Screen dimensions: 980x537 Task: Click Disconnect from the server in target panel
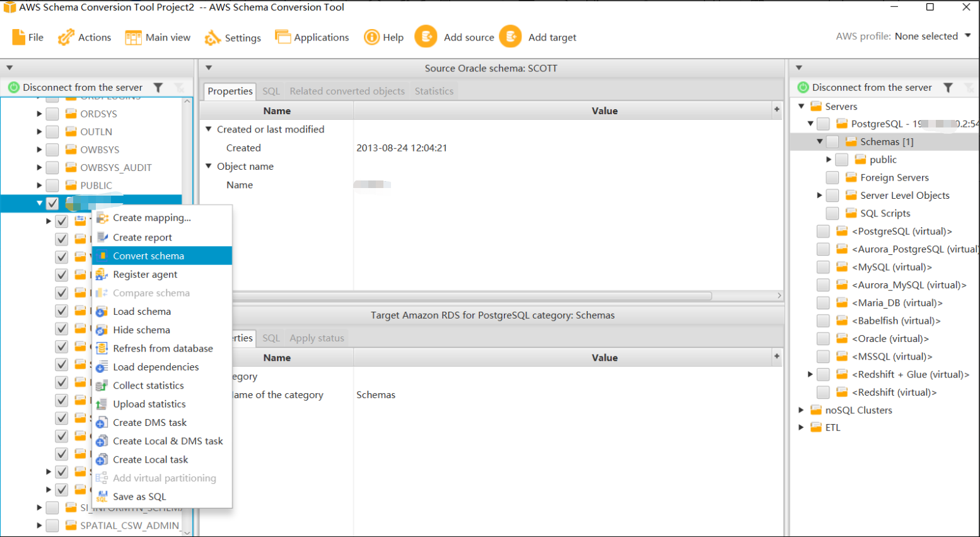pyautogui.click(x=872, y=88)
